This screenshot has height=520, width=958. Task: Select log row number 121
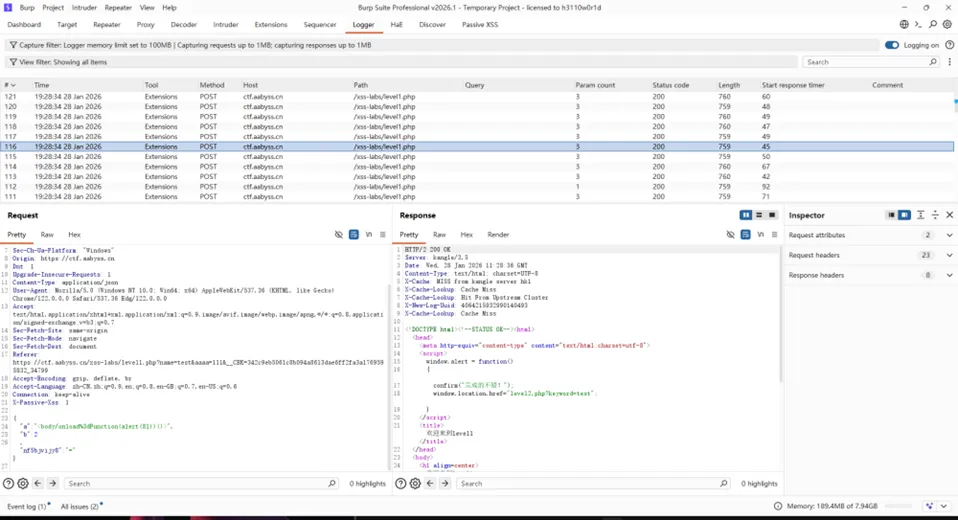click(x=478, y=97)
